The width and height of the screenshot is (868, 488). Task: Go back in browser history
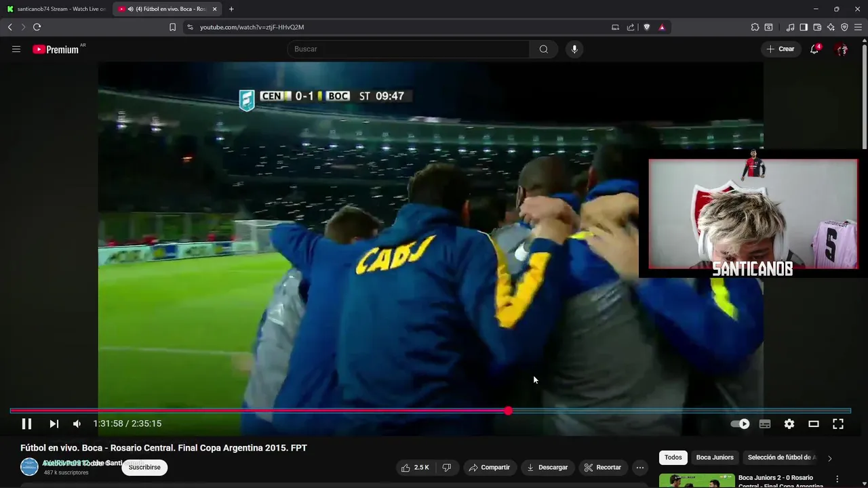coord(10,27)
